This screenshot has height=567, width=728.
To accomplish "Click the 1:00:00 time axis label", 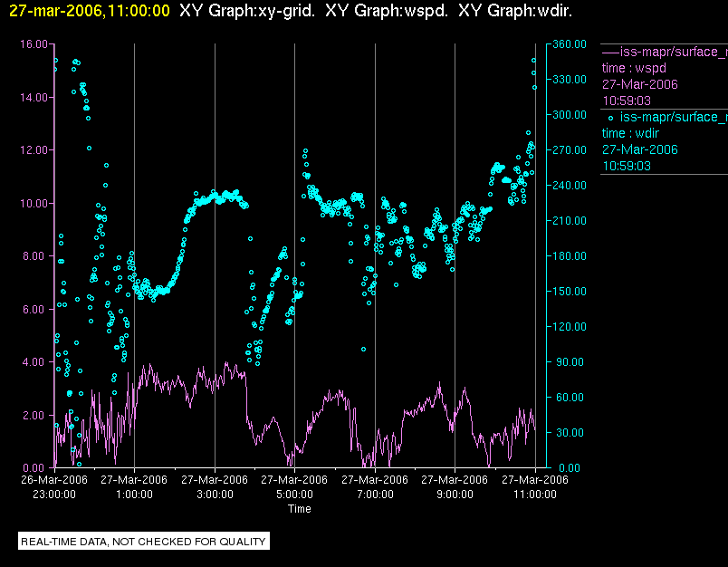I will (134, 495).
